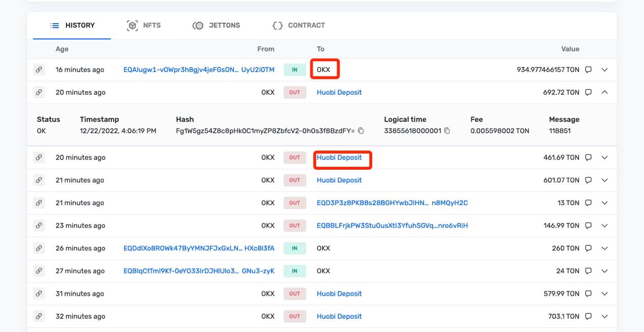Select the hash text starting with Fg1W5gz54Z8c8pHk0C1
Image resolution: width=644 pixels, height=332 pixels.
(265, 131)
